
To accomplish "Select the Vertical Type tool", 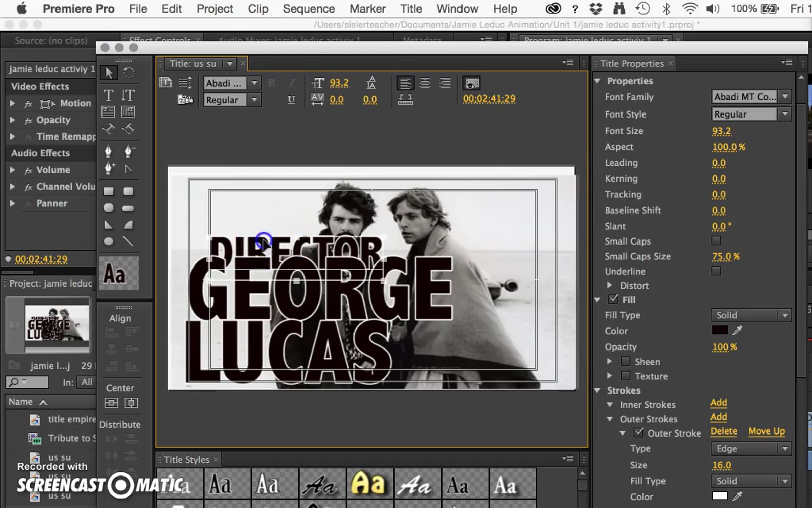I will pyautogui.click(x=128, y=96).
